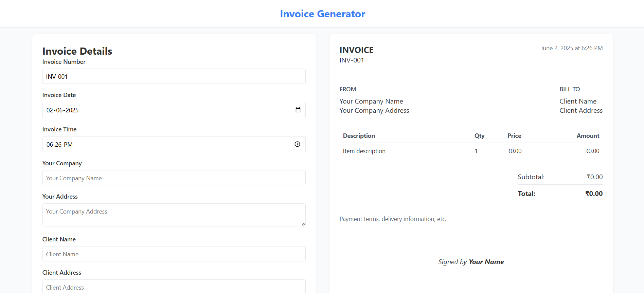Focus the Your Company Name field
The image size is (644, 293).
point(174,178)
